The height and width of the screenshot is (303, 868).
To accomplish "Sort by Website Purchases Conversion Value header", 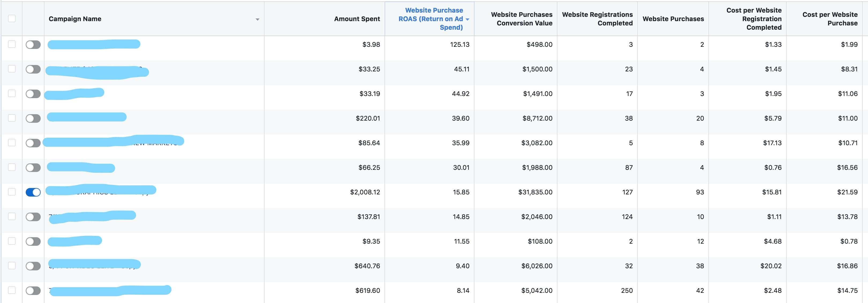I will coord(522,19).
